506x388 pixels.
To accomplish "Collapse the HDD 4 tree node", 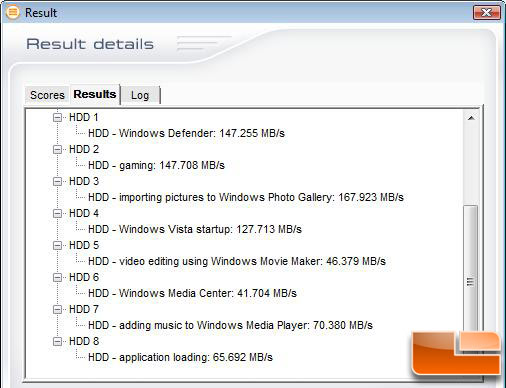I will point(58,213).
